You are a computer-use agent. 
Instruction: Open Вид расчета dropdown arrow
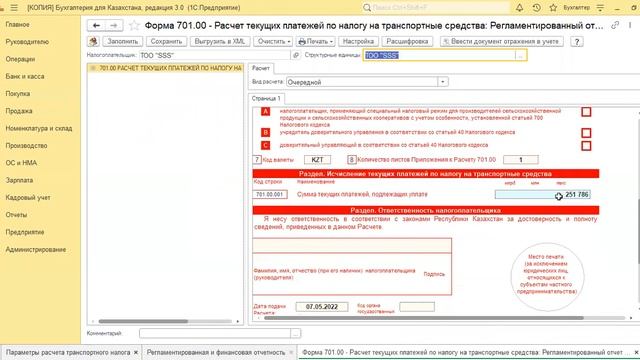pos(443,82)
